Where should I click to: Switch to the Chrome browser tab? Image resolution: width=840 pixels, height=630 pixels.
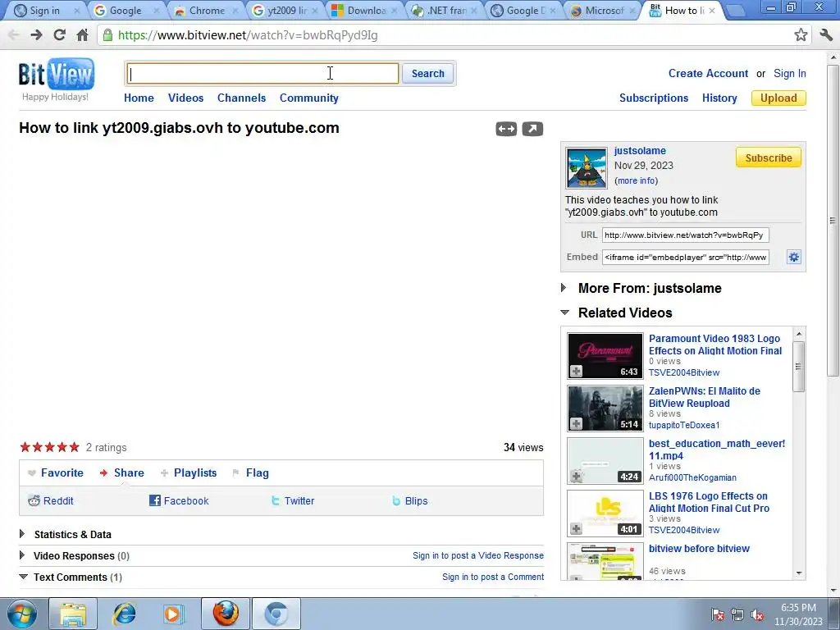coord(207,10)
